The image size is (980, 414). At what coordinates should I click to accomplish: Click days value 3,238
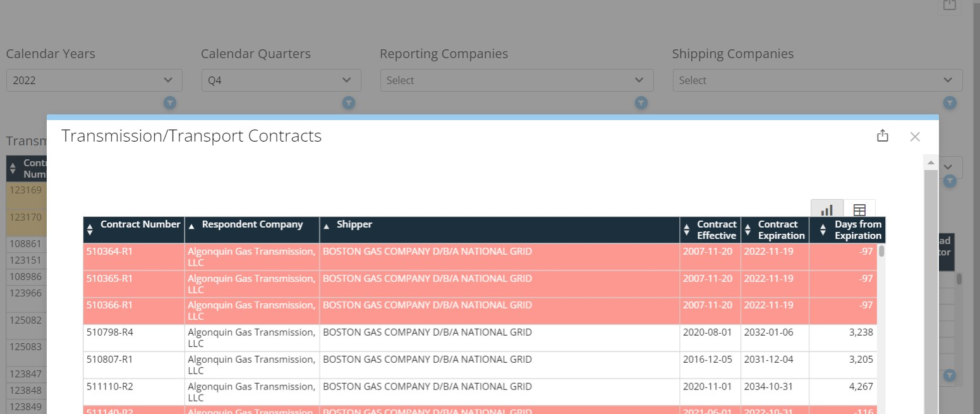tap(861, 332)
